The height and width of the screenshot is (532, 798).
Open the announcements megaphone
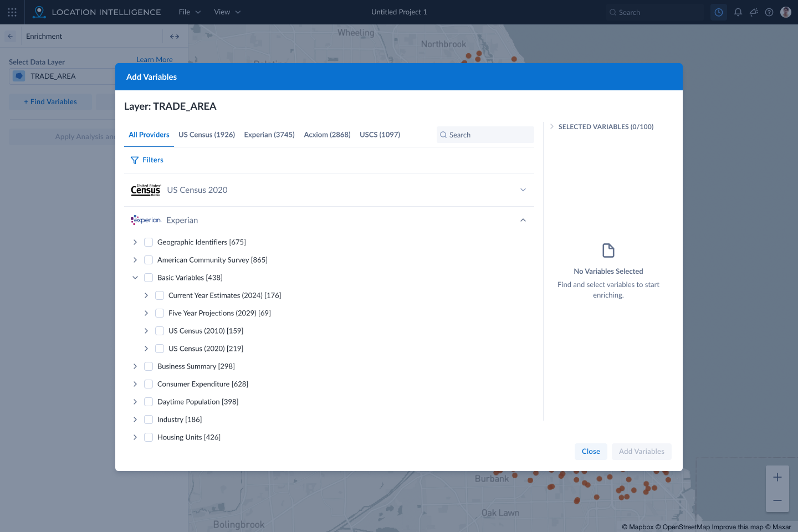(753, 12)
